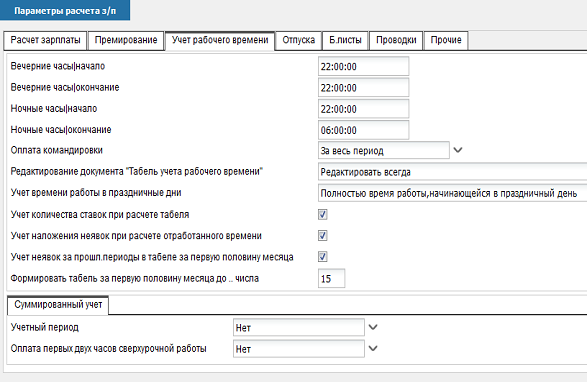Go to the Прочие tab

point(446,40)
